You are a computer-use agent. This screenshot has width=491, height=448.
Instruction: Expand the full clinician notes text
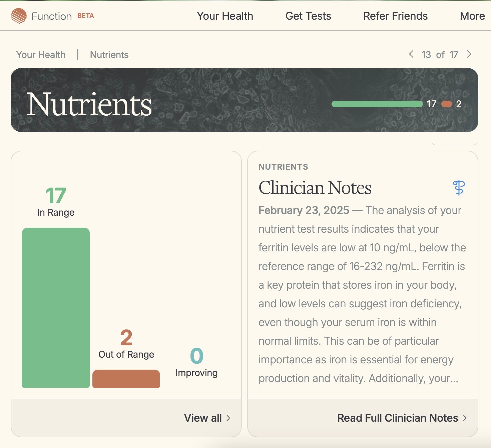point(397,418)
